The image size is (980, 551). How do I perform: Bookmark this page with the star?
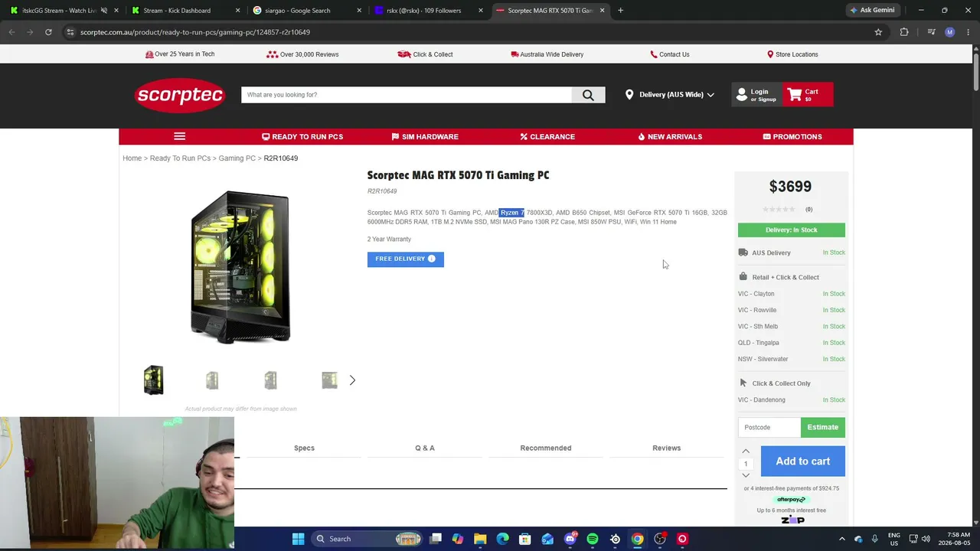click(x=878, y=32)
